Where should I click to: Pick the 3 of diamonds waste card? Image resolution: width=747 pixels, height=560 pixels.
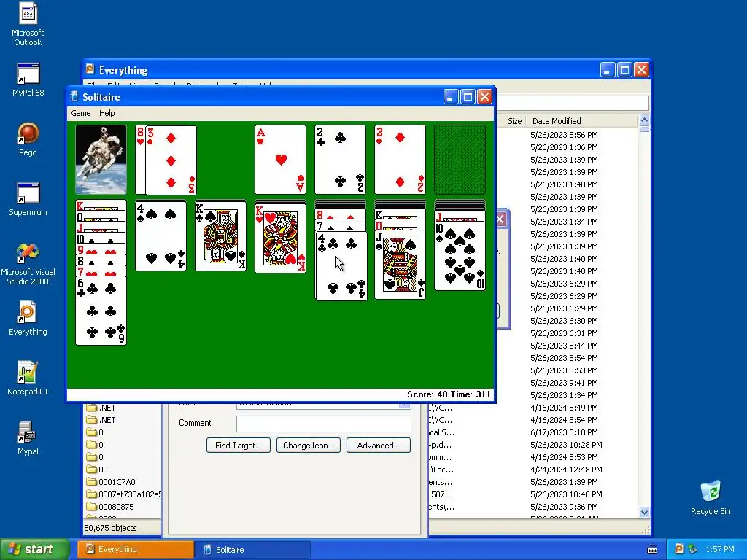[171, 160]
